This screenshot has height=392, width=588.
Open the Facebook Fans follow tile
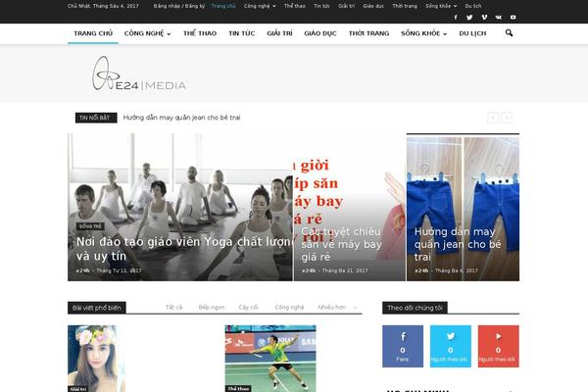(403, 346)
